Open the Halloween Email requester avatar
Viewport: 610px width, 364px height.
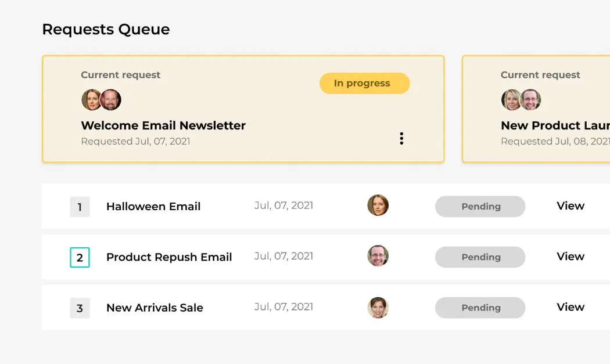click(378, 206)
